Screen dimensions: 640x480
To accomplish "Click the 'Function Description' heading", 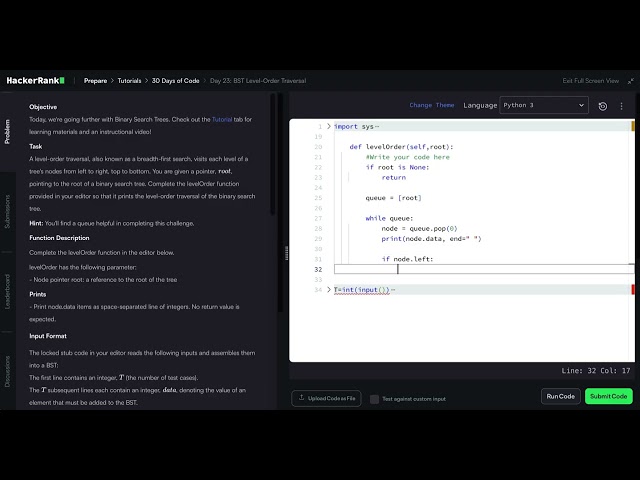I will [x=59, y=238].
